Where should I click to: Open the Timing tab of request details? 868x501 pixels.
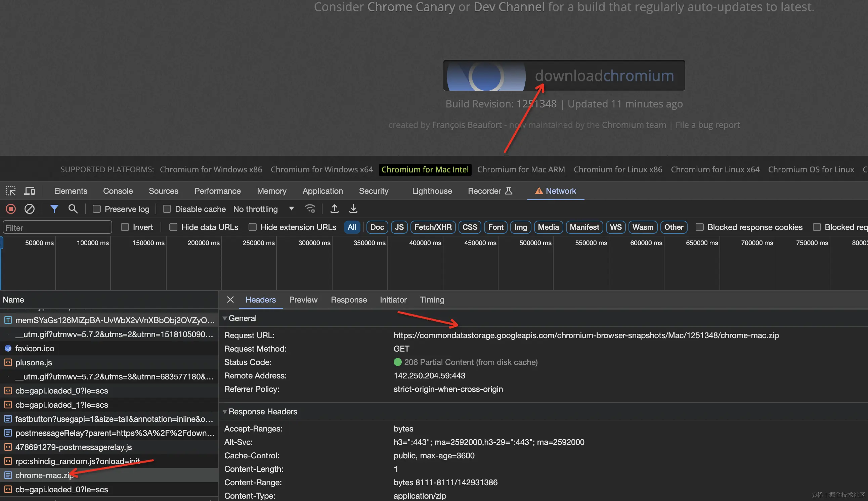click(432, 300)
